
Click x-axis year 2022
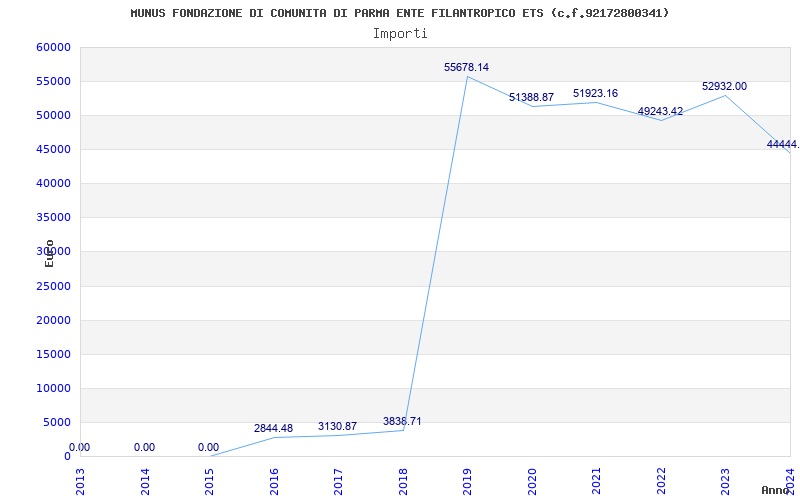click(661, 481)
